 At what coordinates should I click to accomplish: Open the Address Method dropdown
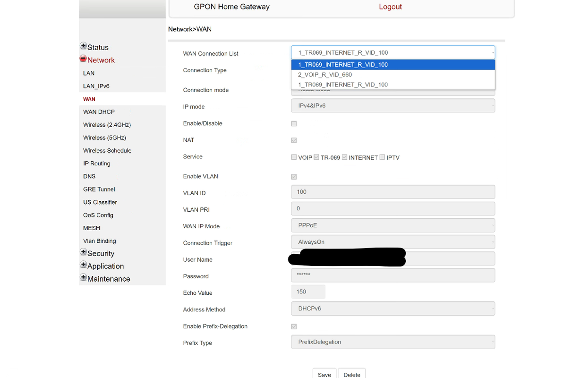click(393, 309)
